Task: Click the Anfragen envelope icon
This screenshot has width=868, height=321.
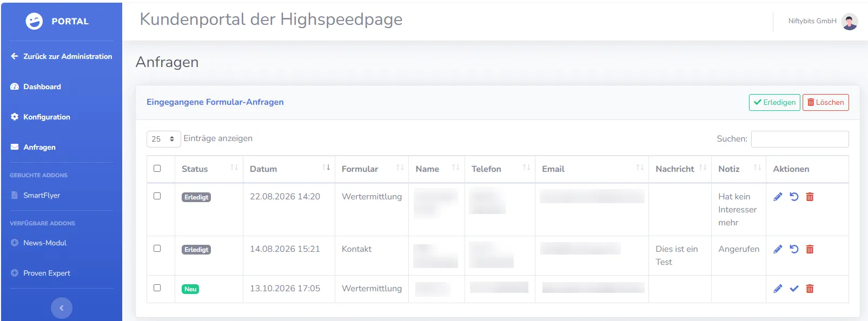Action: point(15,147)
